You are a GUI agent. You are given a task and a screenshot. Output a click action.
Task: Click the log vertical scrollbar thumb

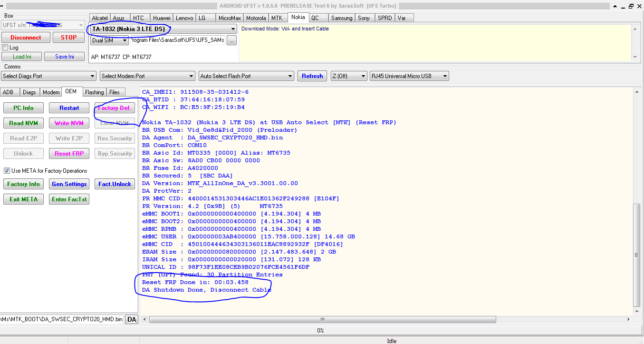[637, 255]
